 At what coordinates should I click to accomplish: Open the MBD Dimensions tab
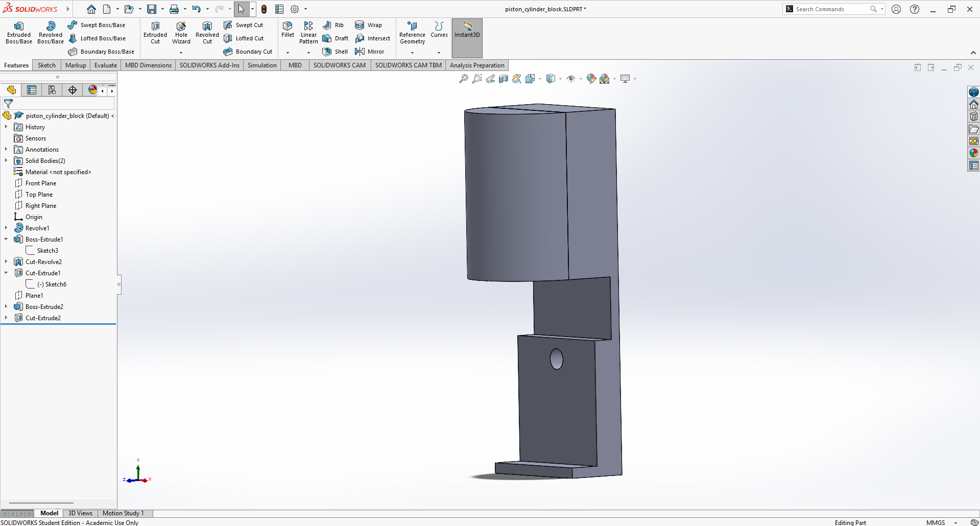(x=148, y=65)
